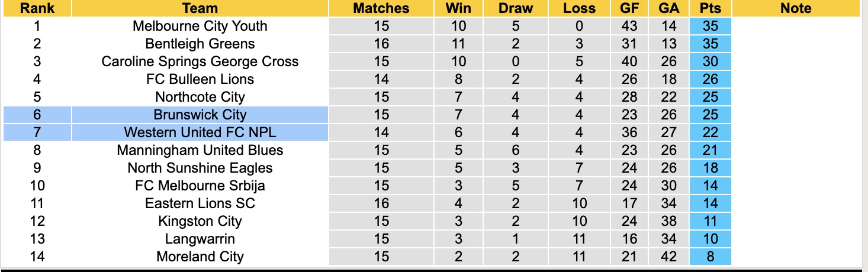Click the GF column header

click(629, 8)
